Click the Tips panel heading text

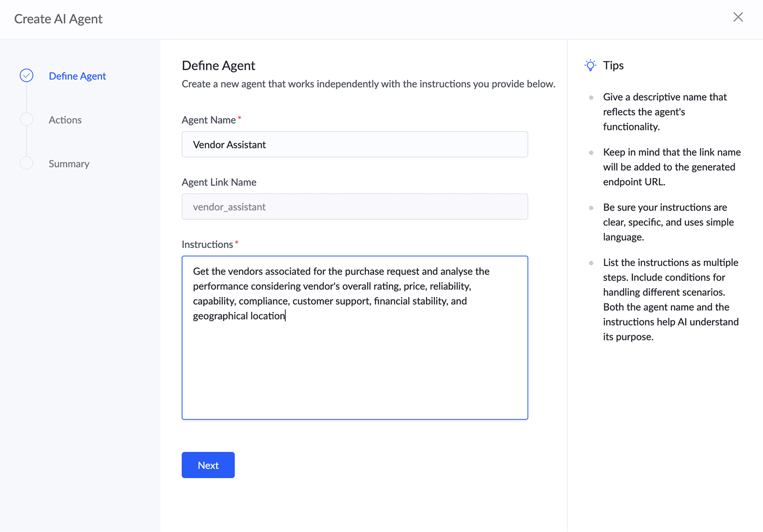(x=613, y=65)
